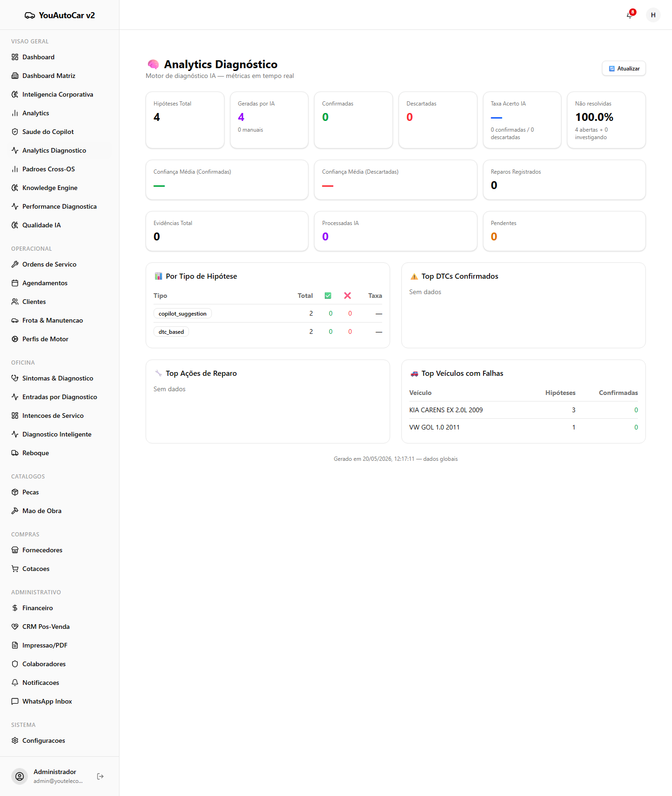The image size is (672, 796).
Task: Go to Padroes Cross-OS
Action: point(59,169)
